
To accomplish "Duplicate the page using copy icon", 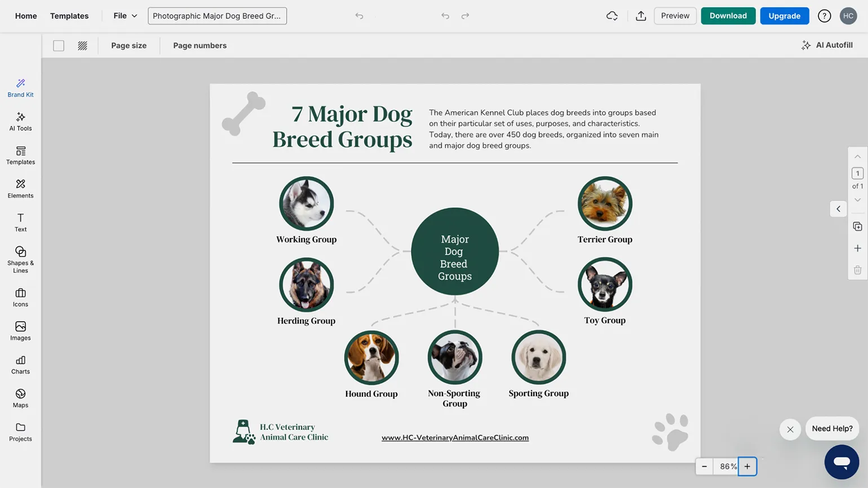I will click(857, 227).
